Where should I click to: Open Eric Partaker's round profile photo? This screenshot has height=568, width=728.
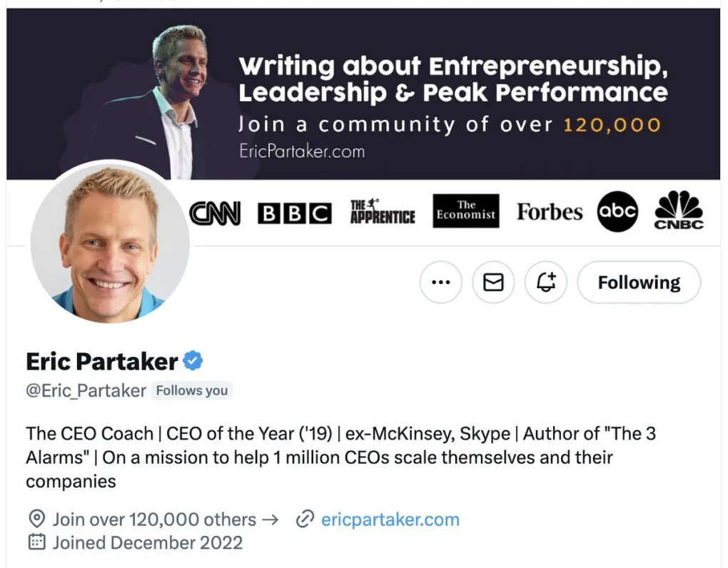pyautogui.click(x=110, y=243)
